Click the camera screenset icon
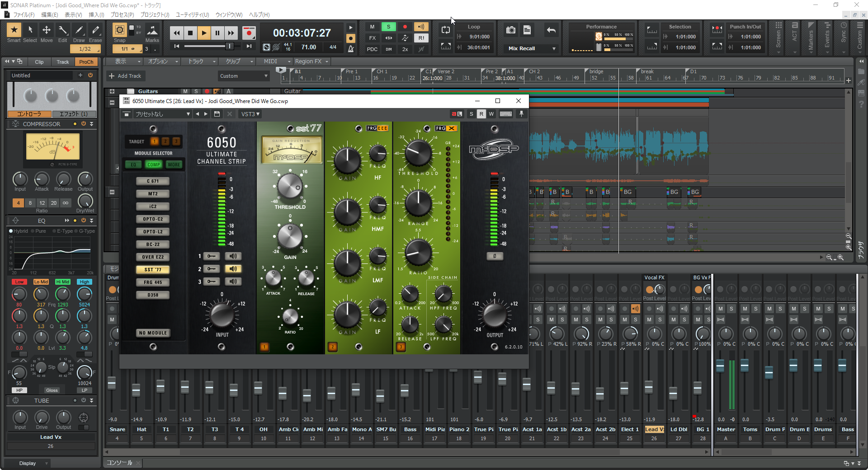This screenshot has height=470, width=868. pos(510,30)
